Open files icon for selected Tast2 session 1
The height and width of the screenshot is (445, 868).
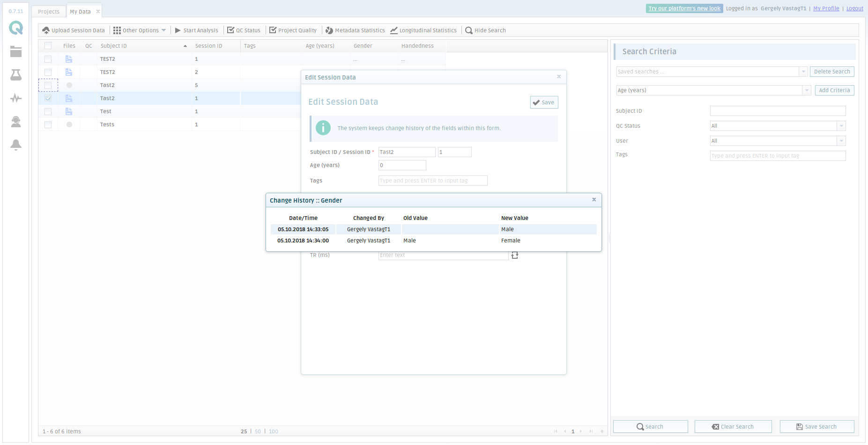point(69,98)
